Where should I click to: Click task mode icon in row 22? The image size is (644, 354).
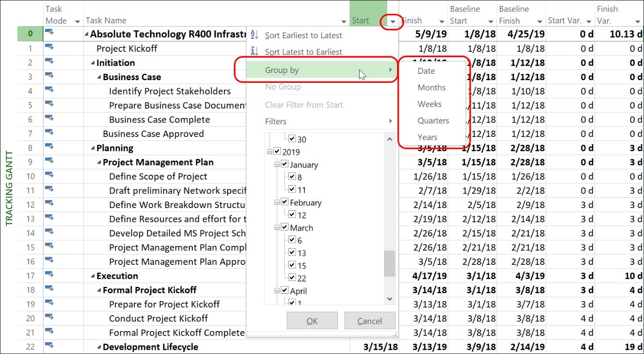click(49, 346)
